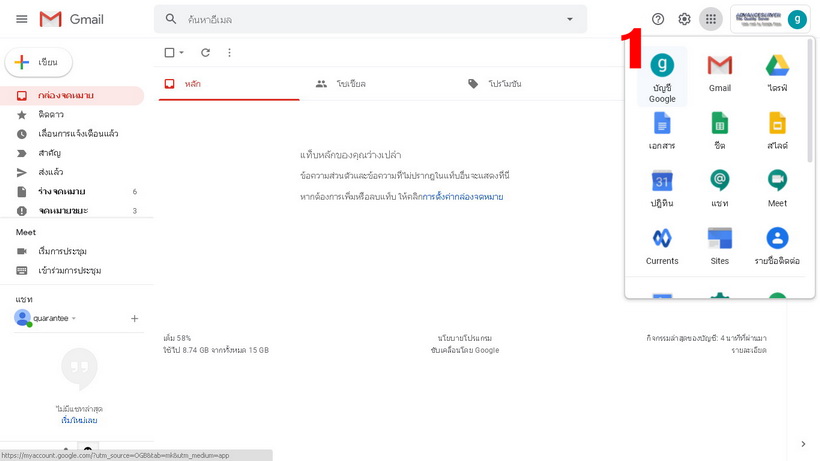The width and height of the screenshot is (820, 461).
Task: Open Sites app in launcher
Action: tap(720, 246)
